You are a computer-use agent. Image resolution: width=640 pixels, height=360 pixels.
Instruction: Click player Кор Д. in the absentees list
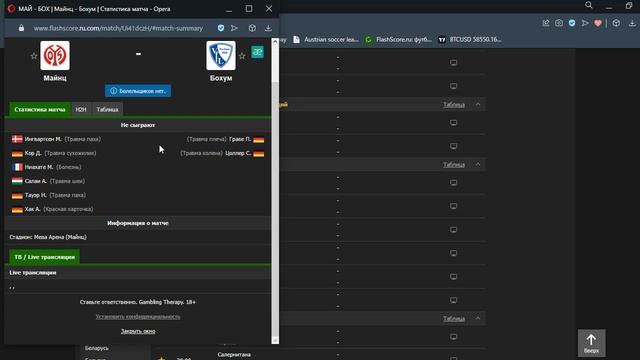click(33, 153)
